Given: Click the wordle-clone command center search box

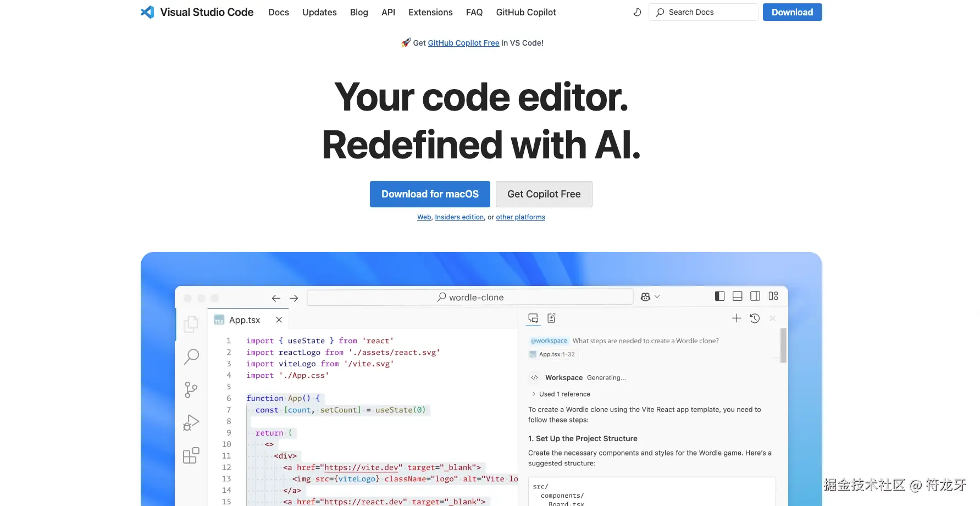Looking at the screenshot, I should click(x=470, y=297).
